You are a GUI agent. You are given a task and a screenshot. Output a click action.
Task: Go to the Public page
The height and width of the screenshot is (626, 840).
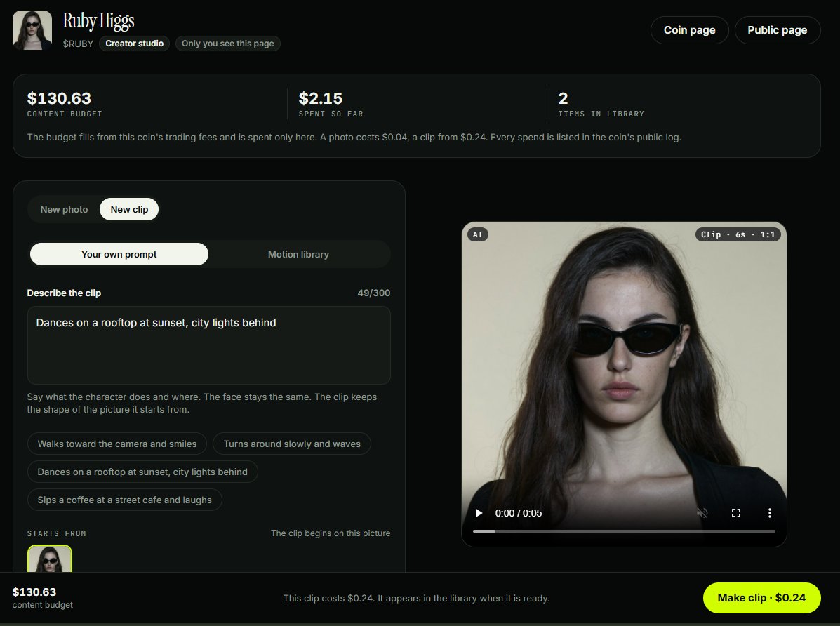778,30
